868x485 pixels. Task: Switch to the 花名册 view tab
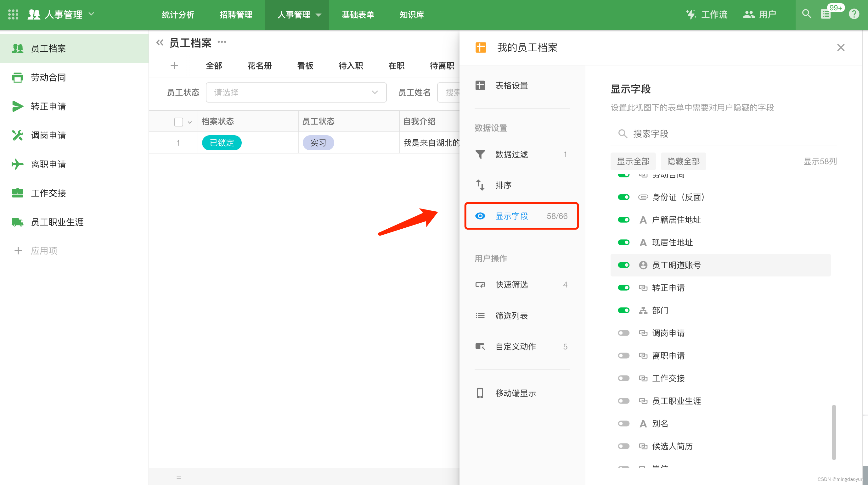pyautogui.click(x=259, y=66)
